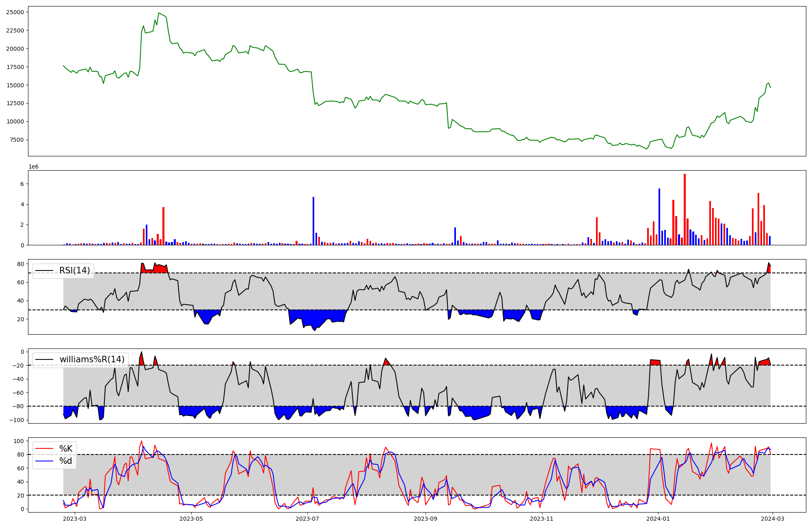Click the 25000 price axis label

pos(15,12)
